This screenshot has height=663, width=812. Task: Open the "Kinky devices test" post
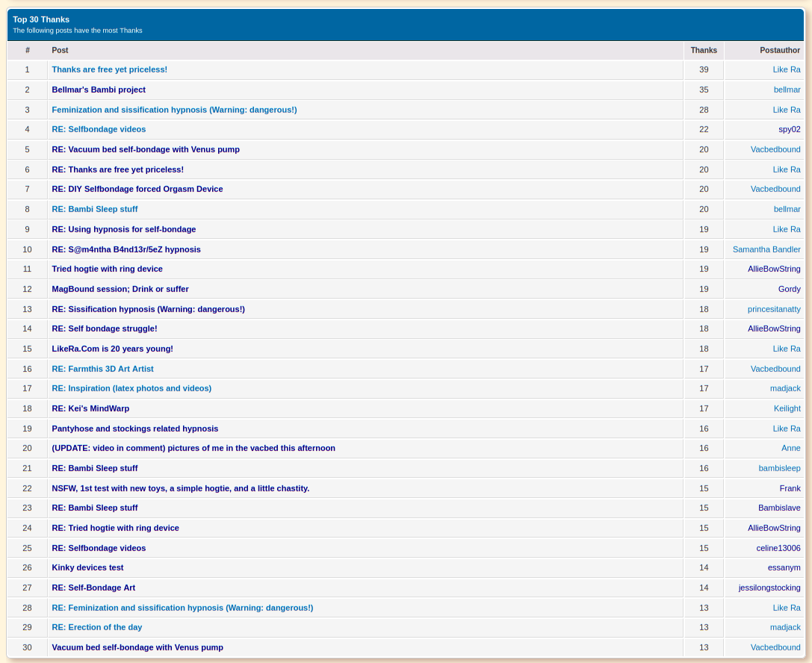tap(87, 567)
